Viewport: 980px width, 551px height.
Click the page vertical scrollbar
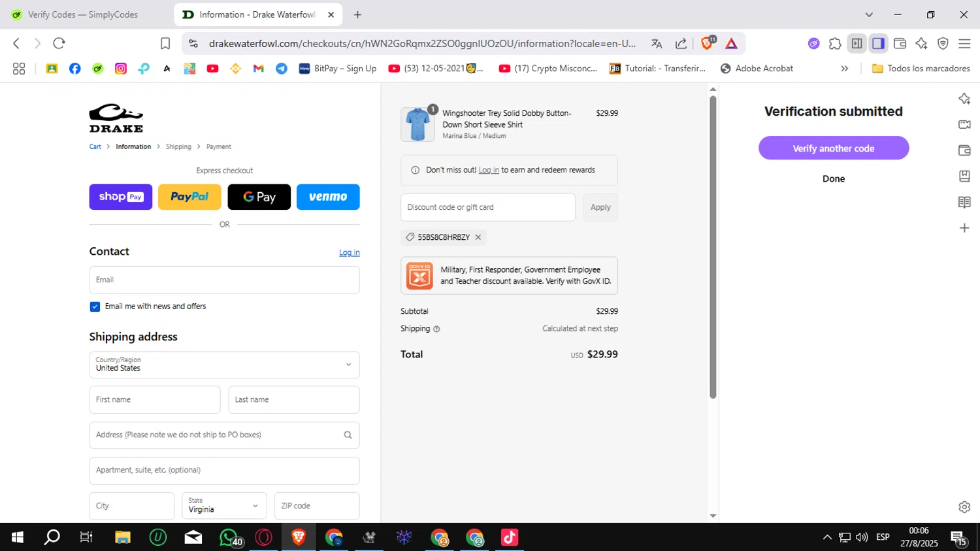[713, 247]
